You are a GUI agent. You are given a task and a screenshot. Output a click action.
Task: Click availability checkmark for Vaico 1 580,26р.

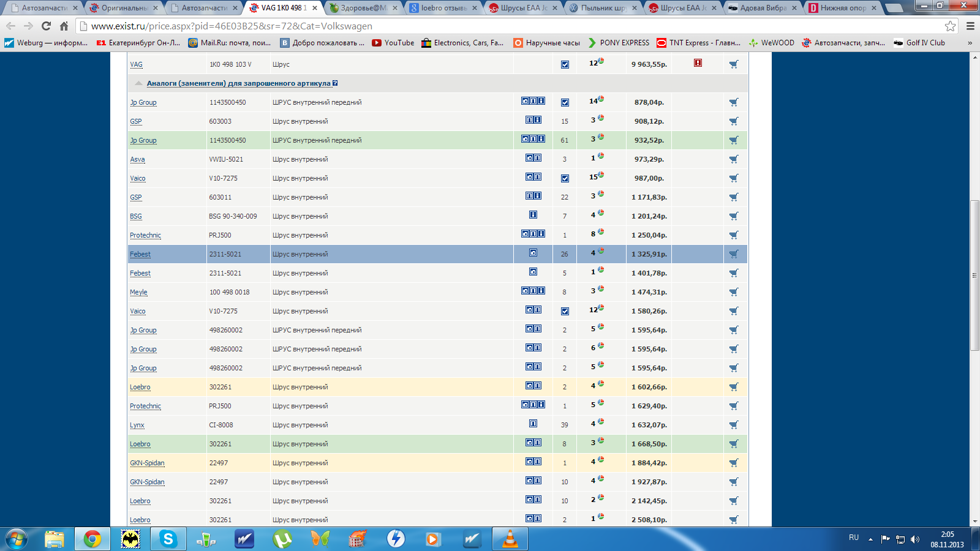565,311
